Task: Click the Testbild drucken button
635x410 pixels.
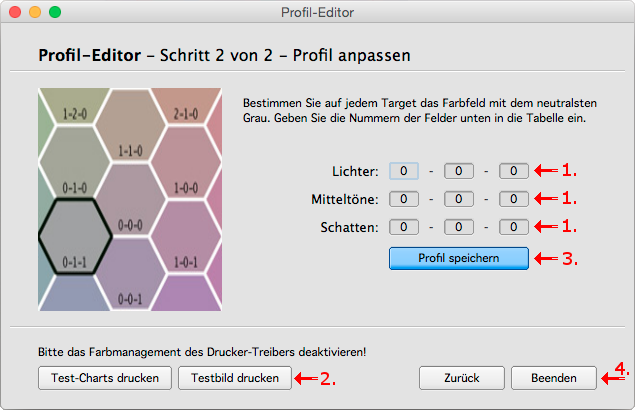Action: coord(235,379)
